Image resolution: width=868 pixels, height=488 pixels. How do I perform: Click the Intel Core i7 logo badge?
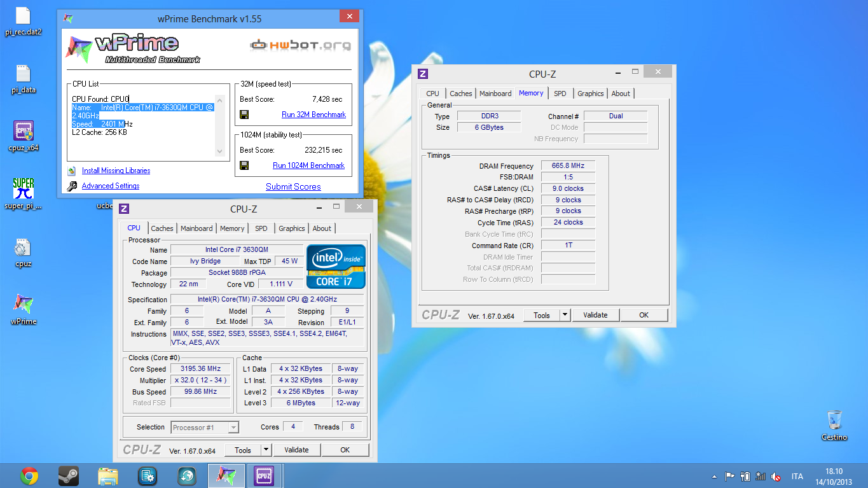pyautogui.click(x=336, y=267)
